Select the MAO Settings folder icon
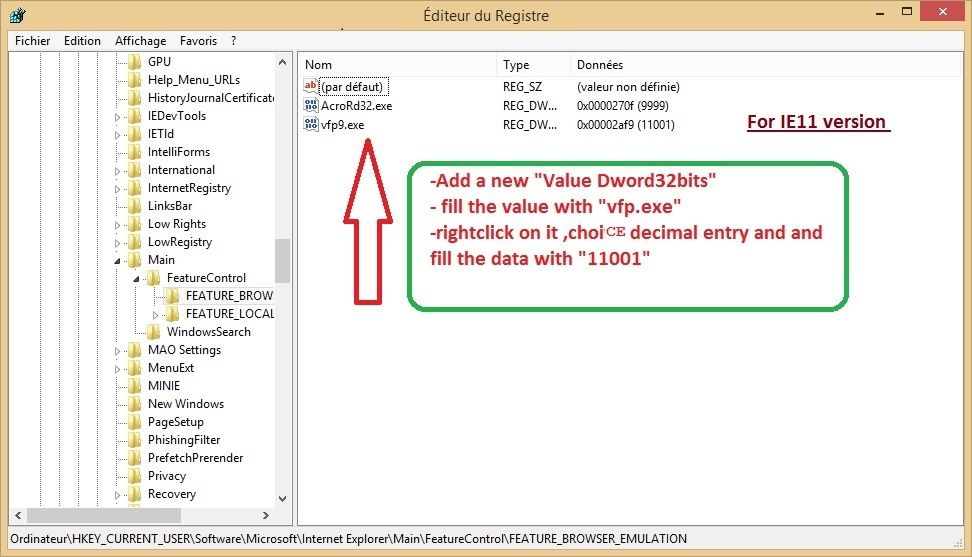 coord(135,350)
